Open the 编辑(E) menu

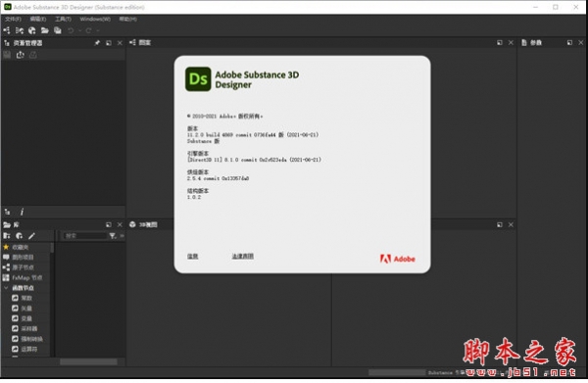(x=38, y=19)
